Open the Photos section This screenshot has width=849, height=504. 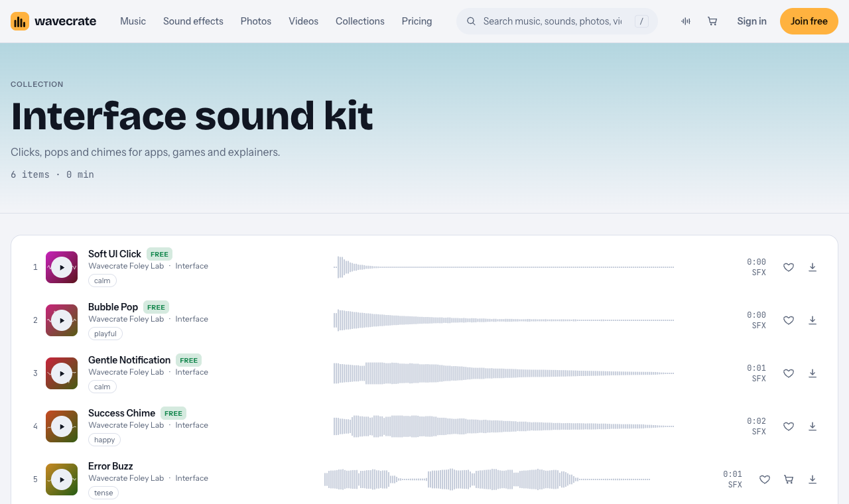pos(256,21)
